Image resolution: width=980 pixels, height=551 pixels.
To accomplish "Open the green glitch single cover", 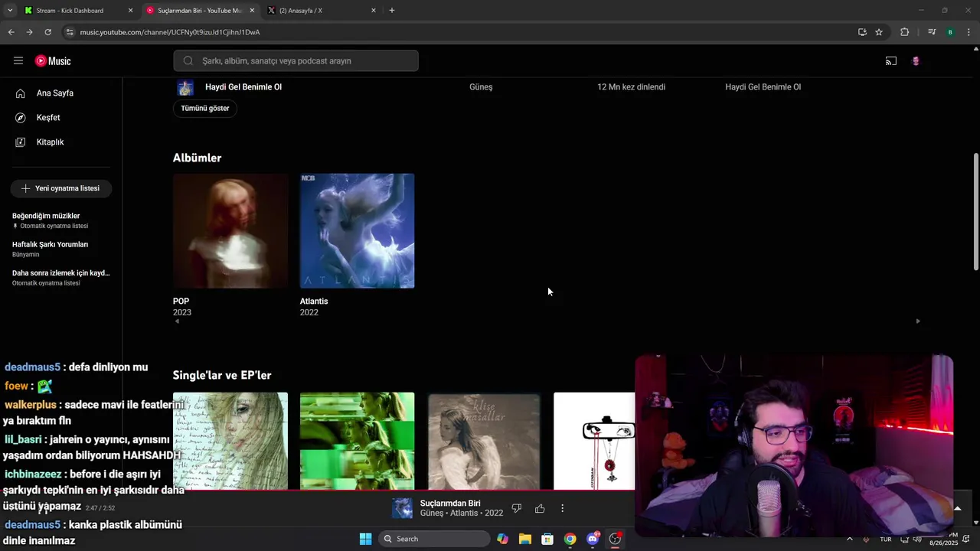I will click(x=357, y=441).
